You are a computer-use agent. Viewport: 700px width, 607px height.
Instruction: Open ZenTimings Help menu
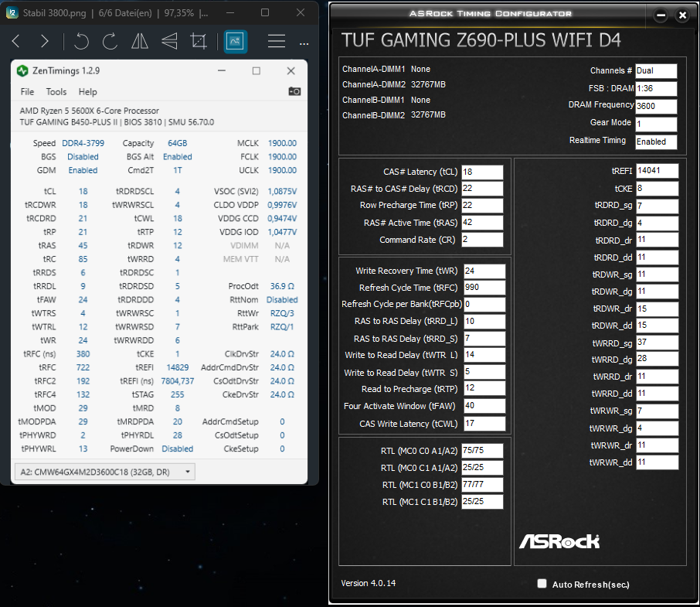[x=87, y=91]
